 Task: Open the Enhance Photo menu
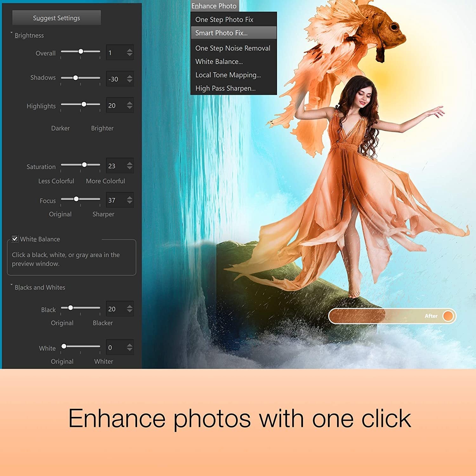[x=214, y=6]
